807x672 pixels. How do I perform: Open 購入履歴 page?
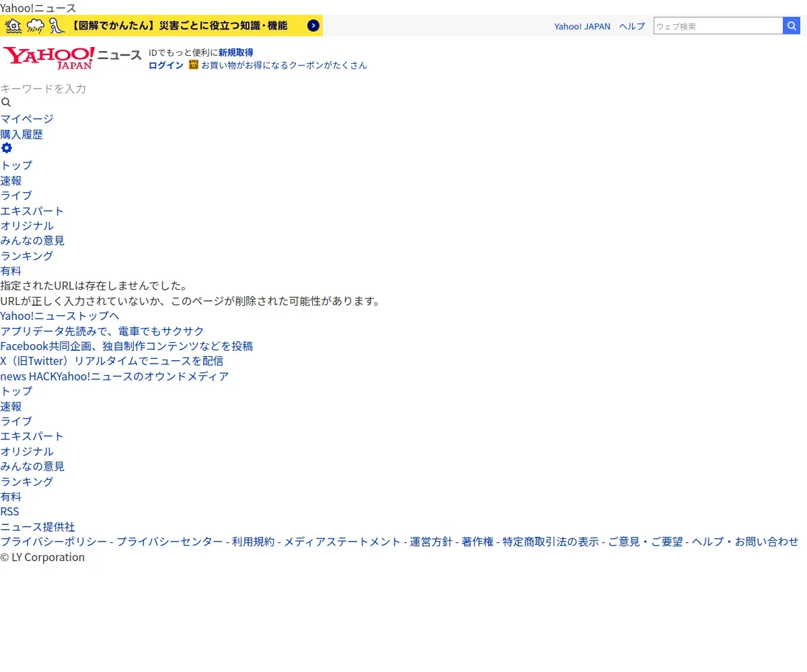point(22,134)
